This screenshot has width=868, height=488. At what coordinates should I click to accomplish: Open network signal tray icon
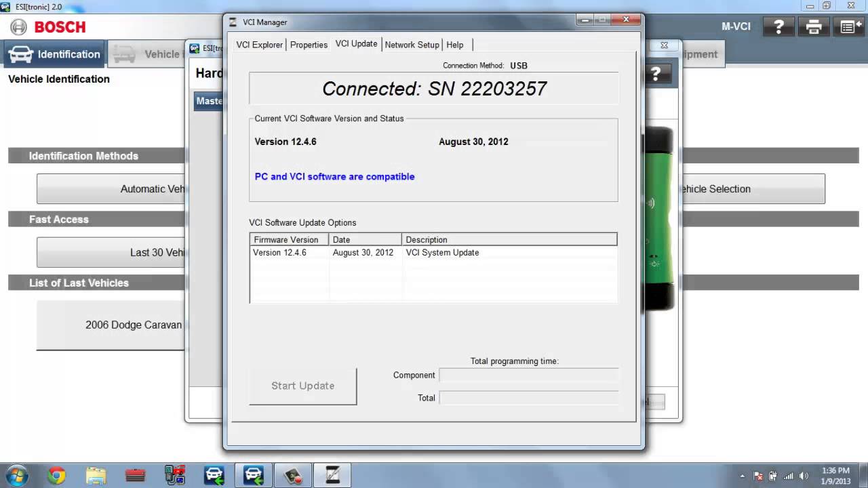pyautogui.click(x=789, y=476)
